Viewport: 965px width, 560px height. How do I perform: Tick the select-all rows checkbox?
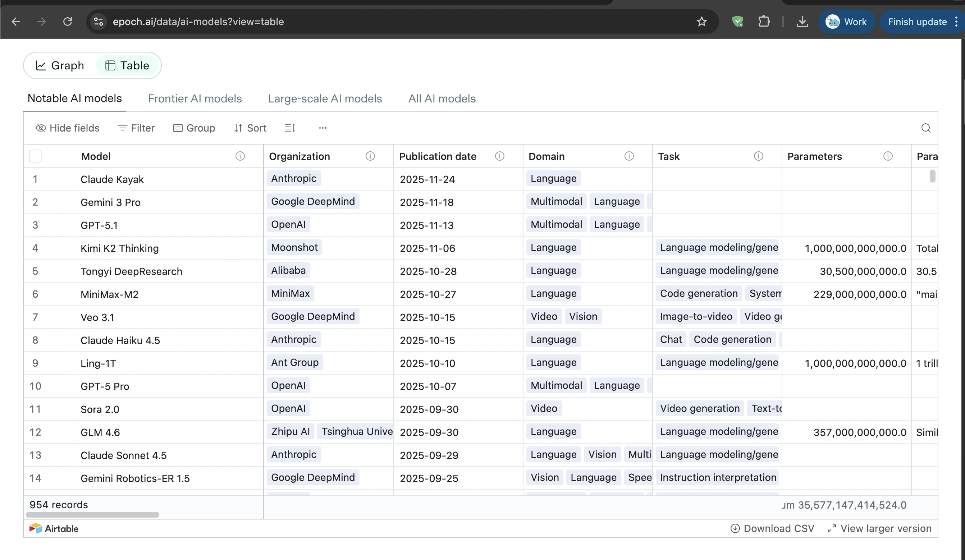pyautogui.click(x=35, y=156)
